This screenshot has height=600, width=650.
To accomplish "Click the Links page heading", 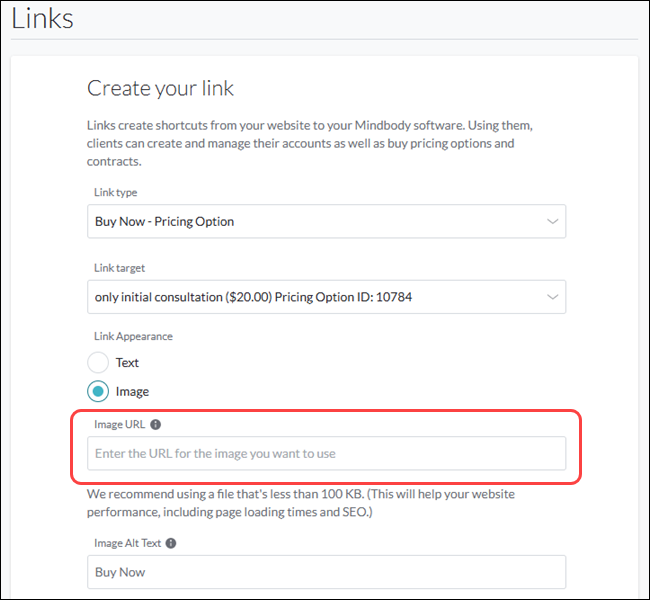I will [42, 19].
